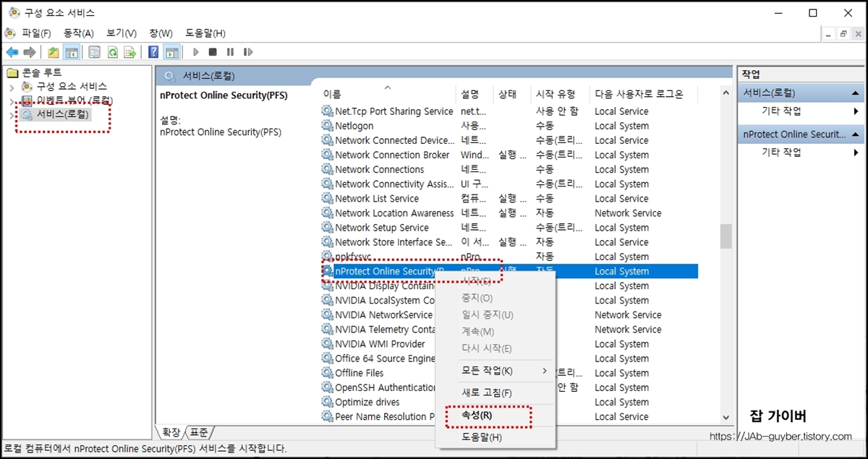Click the gear icon of Network Connections
Image resolution: width=868 pixels, height=459 pixels.
point(328,169)
